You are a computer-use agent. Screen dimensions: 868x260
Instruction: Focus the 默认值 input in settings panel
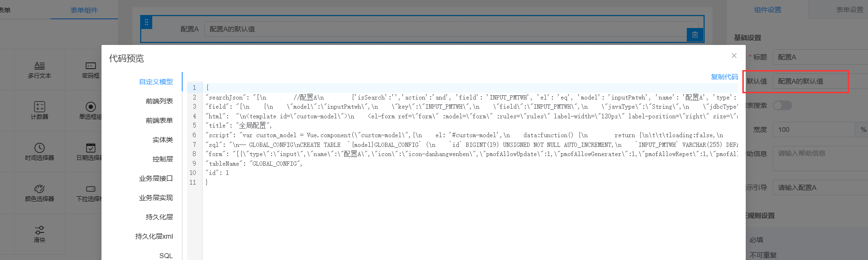pos(810,81)
